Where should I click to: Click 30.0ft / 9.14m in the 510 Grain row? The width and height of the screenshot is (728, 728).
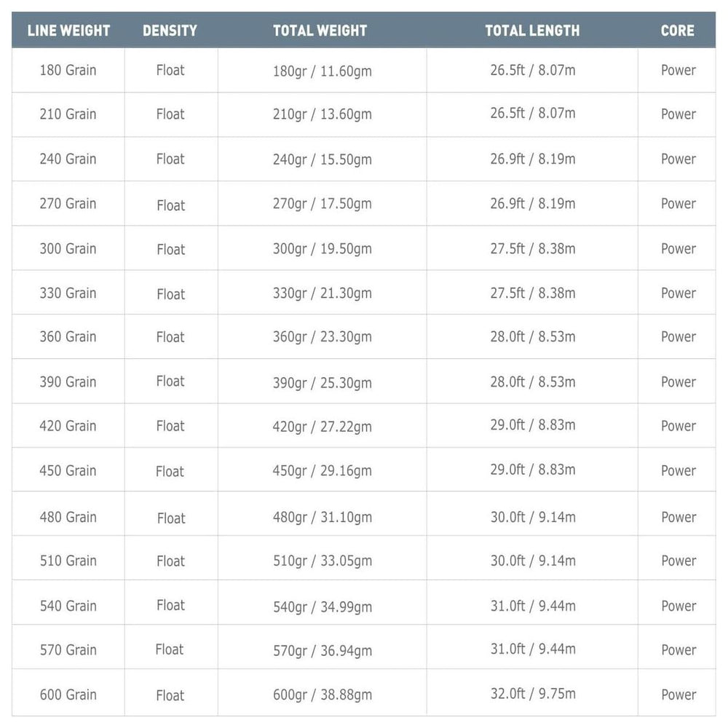533,561
